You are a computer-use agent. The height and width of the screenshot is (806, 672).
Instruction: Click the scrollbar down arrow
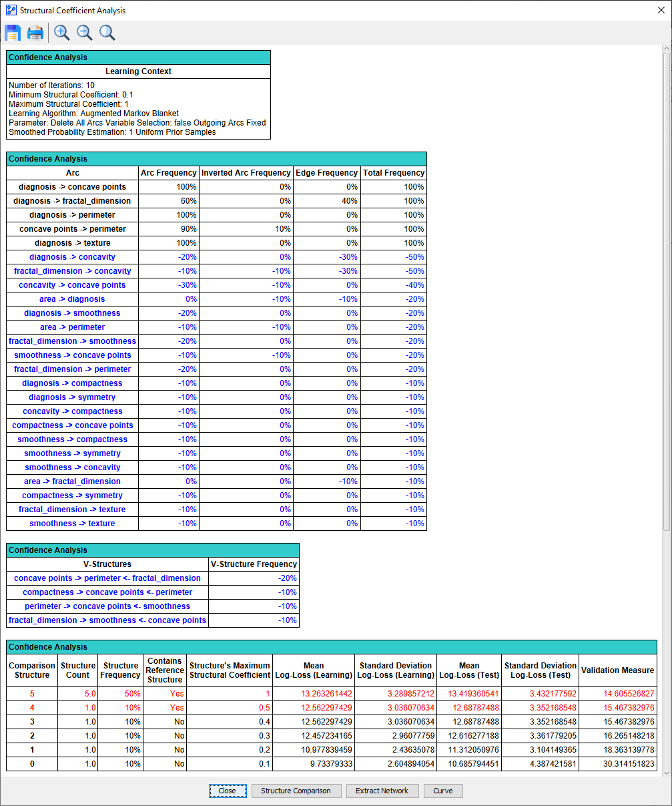(x=666, y=773)
